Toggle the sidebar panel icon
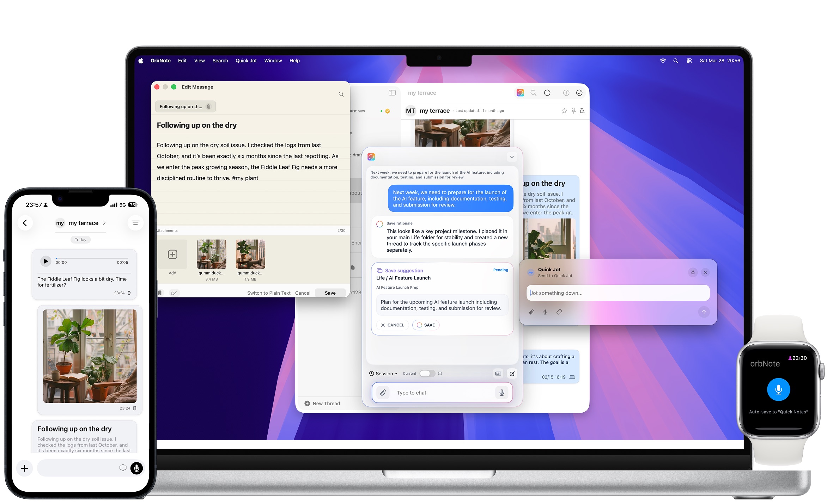Image resolution: width=827 pixels, height=504 pixels. point(392,93)
